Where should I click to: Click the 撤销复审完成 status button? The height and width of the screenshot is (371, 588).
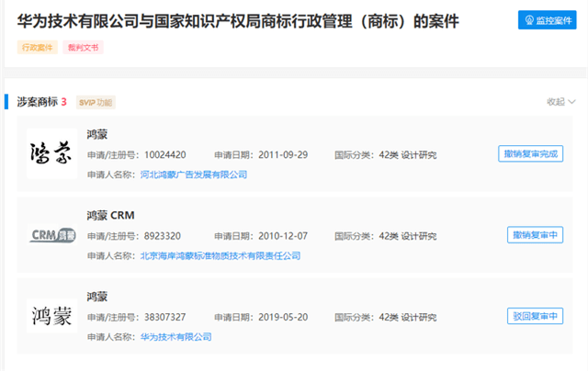tap(530, 153)
